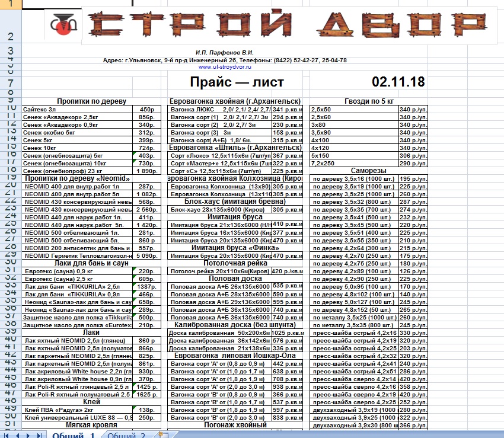
Task: Click the next sheet navigation arrow
Action: (x=28, y=436)
